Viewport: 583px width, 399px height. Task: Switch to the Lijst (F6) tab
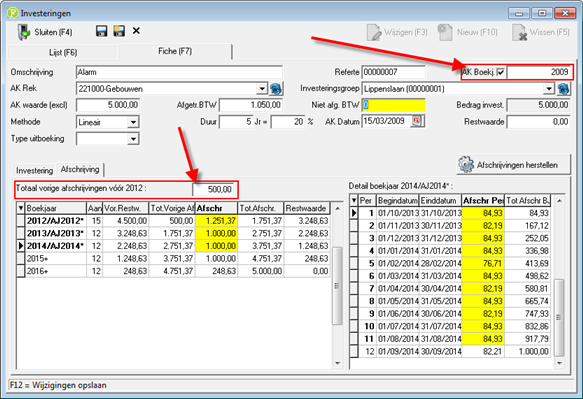click(63, 52)
